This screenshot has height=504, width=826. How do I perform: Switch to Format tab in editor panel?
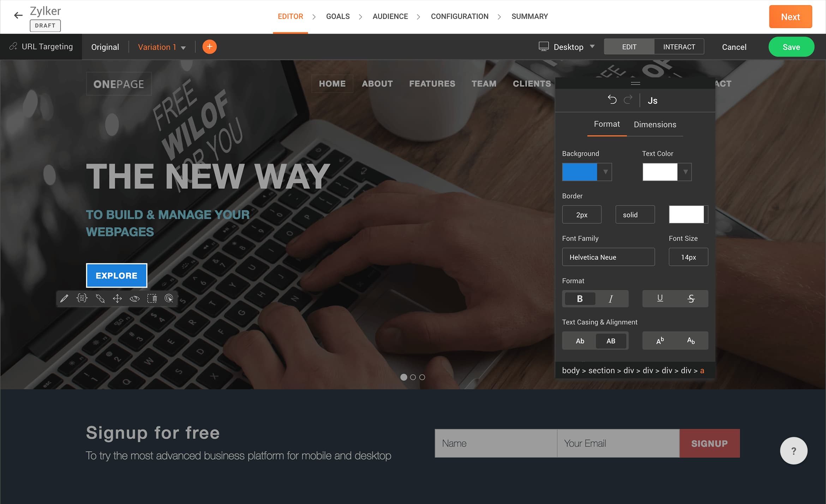[606, 125]
